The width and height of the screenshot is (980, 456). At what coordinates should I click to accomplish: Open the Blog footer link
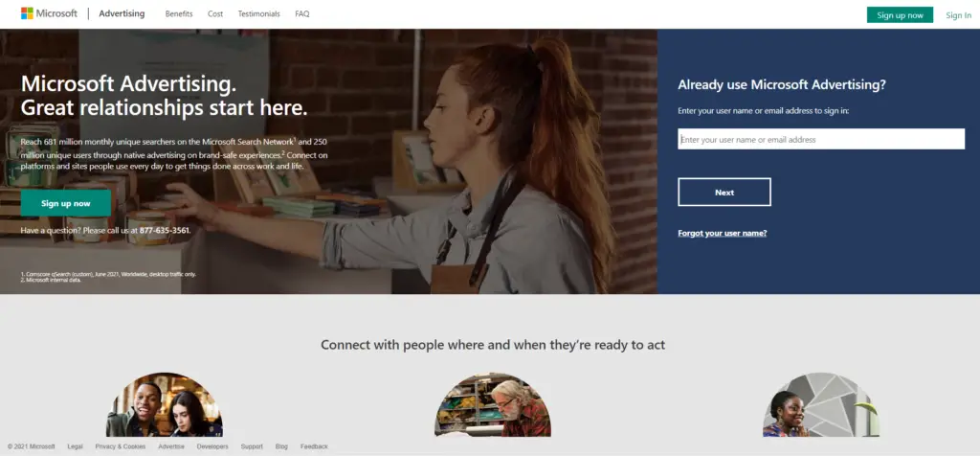[x=281, y=446]
